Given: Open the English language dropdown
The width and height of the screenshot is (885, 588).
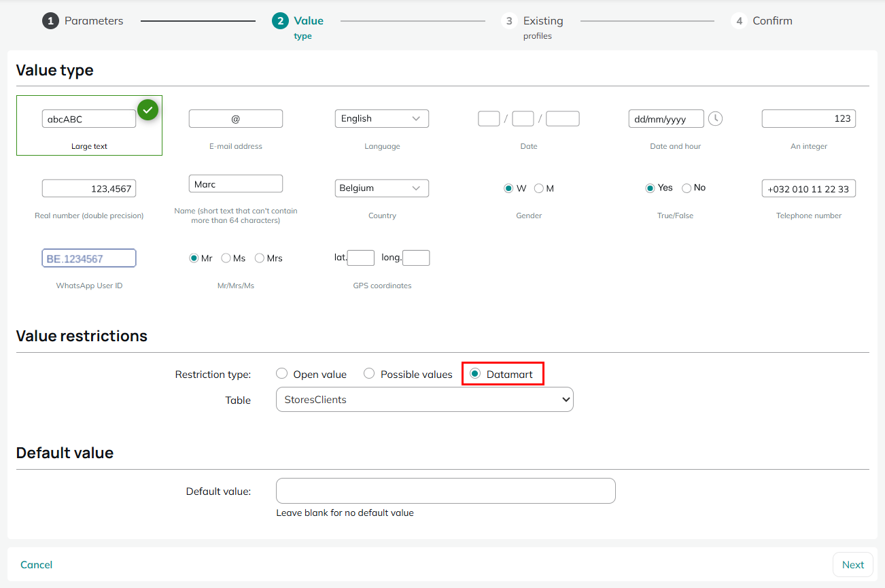Looking at the screenshot, I should [382, 118].
